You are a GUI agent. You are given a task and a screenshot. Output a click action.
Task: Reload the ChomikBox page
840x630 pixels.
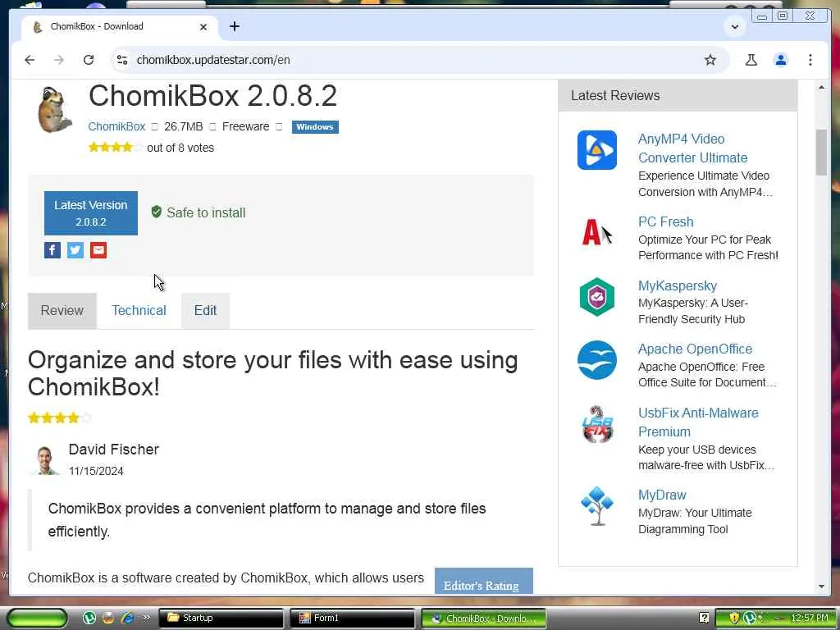coord(89,60)
